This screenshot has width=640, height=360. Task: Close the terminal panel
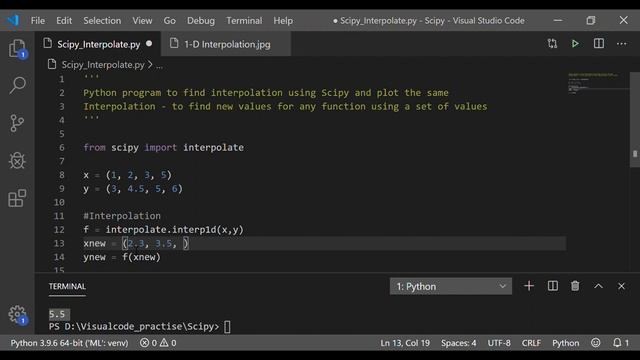point(621,286)
